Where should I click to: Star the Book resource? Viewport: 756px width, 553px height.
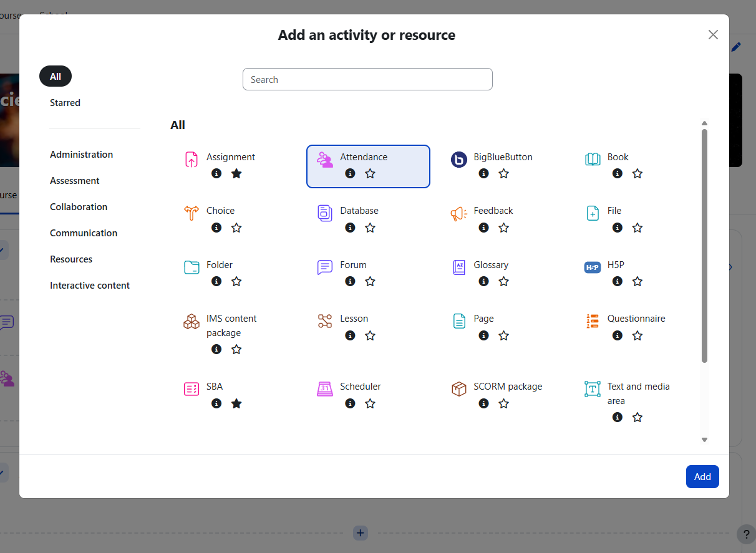(x=637, y=173)
